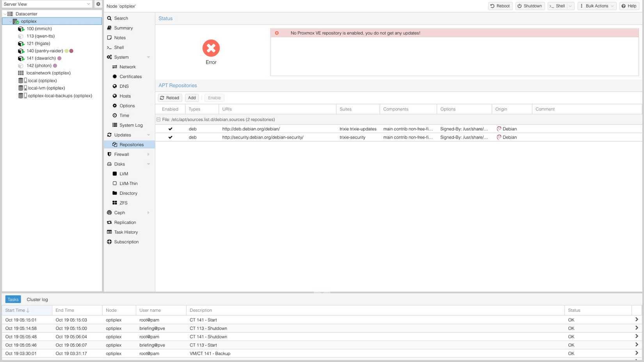Click Add repository button

pyautogui.click(x=192, y=98)
